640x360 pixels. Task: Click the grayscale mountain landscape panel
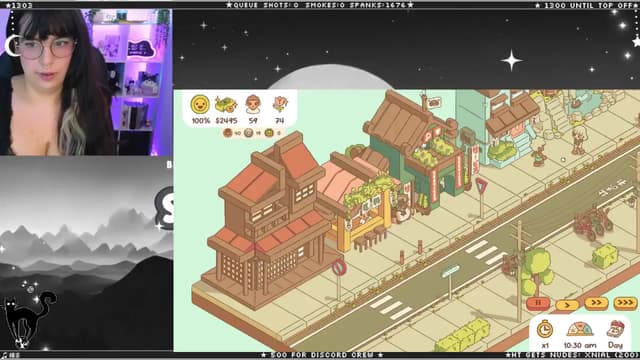(x=86, y=253)
